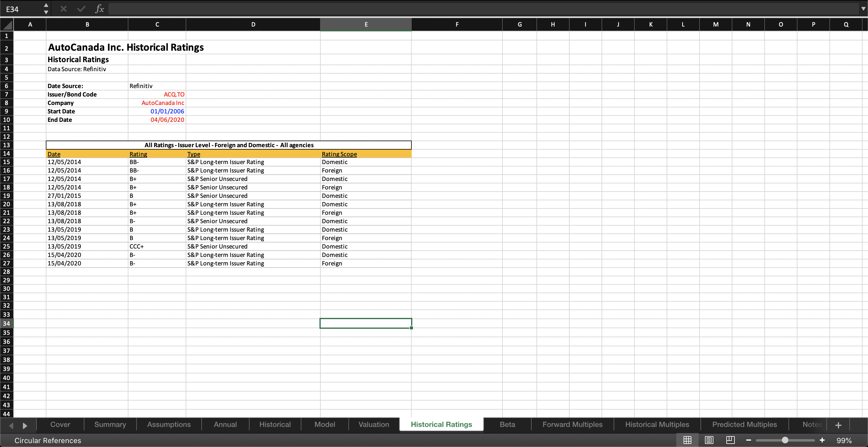Click the 'Date' column header cell
Screen dimensions: 868x447
point(87,154)
